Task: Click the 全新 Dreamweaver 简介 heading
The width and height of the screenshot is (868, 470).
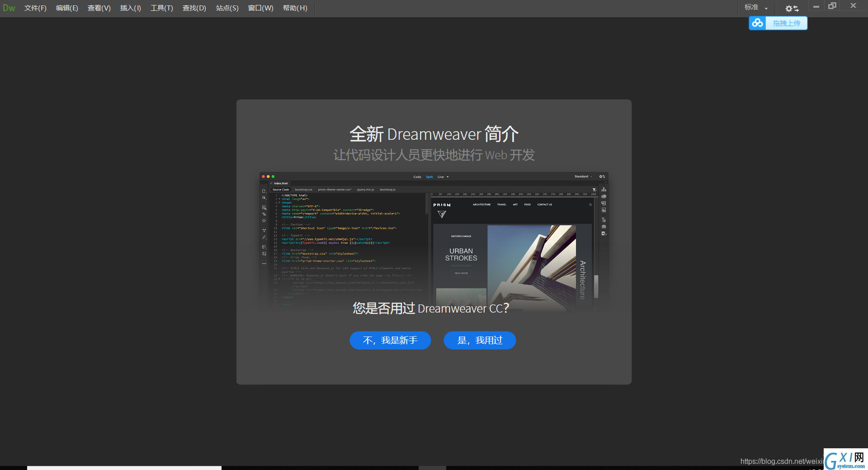Action: pyautogui.click(x=434, y=134)
